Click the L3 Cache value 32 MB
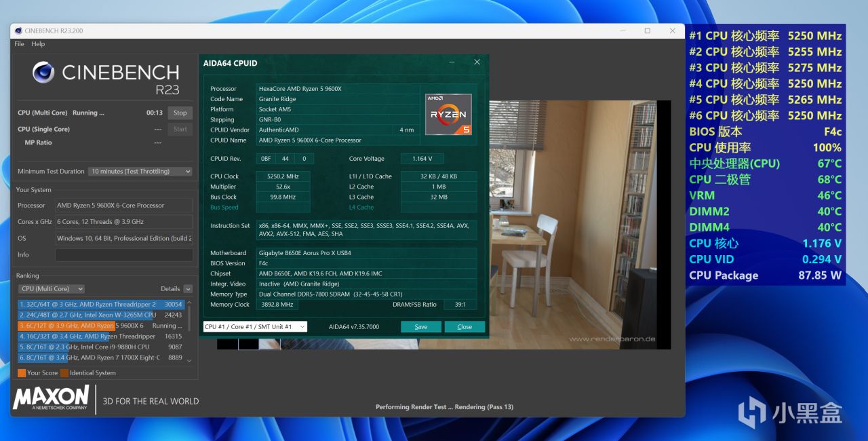This screenshot has height=441, width=868. 439,197
